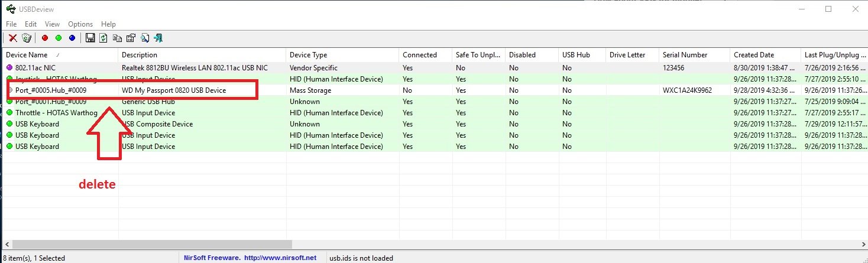The width and height of the screenshot is (868, 263).
Task: Open the File menu
Action: [x=11, y=24]
